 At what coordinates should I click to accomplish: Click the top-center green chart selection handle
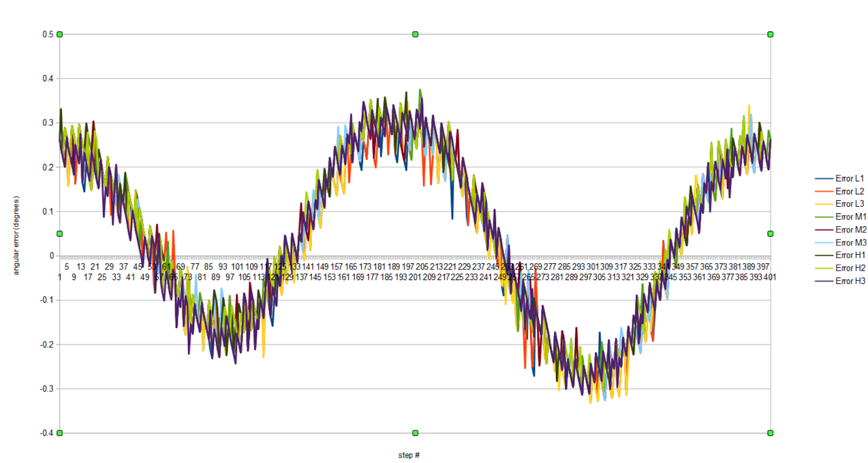point(415,34)
